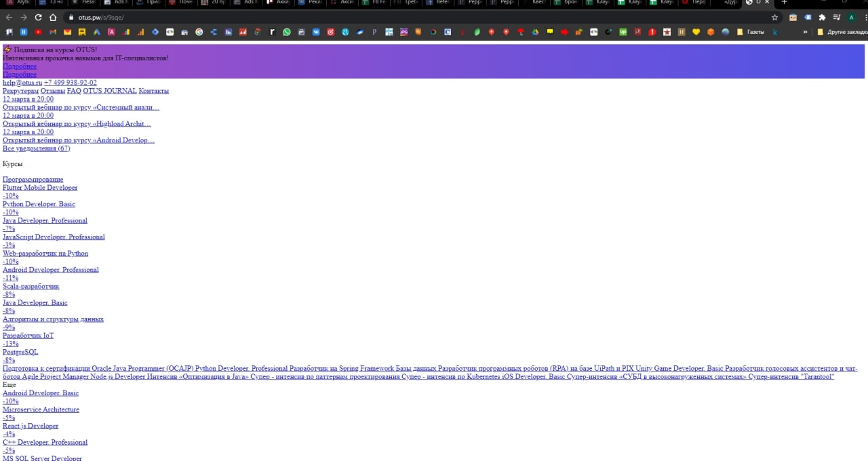The width and height of the screenshot is (868, 461).
Task: Open a new browser tab
Action: [785, 3]
